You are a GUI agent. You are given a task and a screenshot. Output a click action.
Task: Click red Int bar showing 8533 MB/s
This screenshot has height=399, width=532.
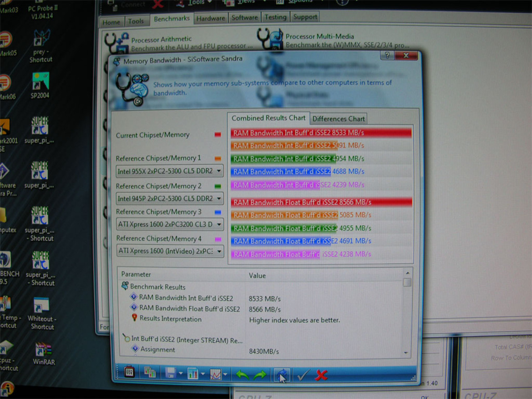click(321, 133)
